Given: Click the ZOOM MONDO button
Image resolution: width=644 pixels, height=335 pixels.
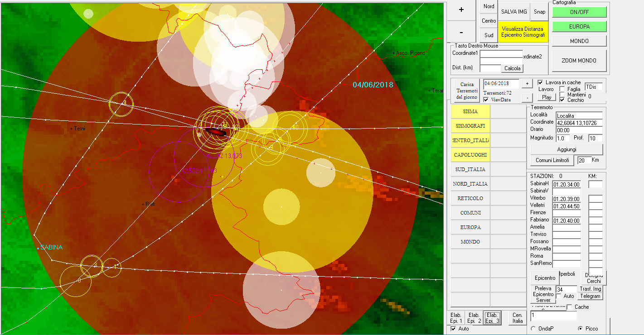Looking at the screenshot, I should pos(579,61).
